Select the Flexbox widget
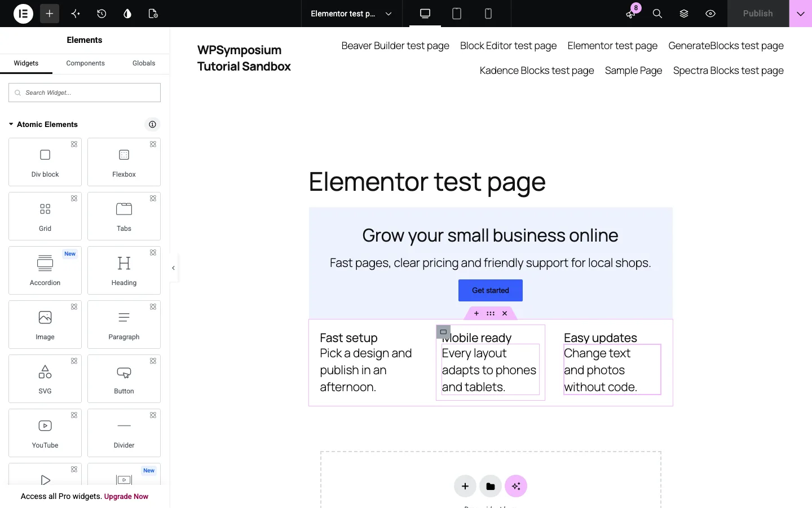The height and width of the screenshot is (508, 812). click(124, 162)
